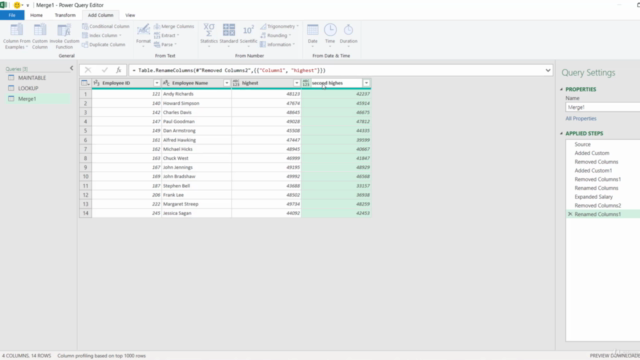This screenshot has width=640, height=360.
Task: Cancel the formula edit
Action: 88,70
